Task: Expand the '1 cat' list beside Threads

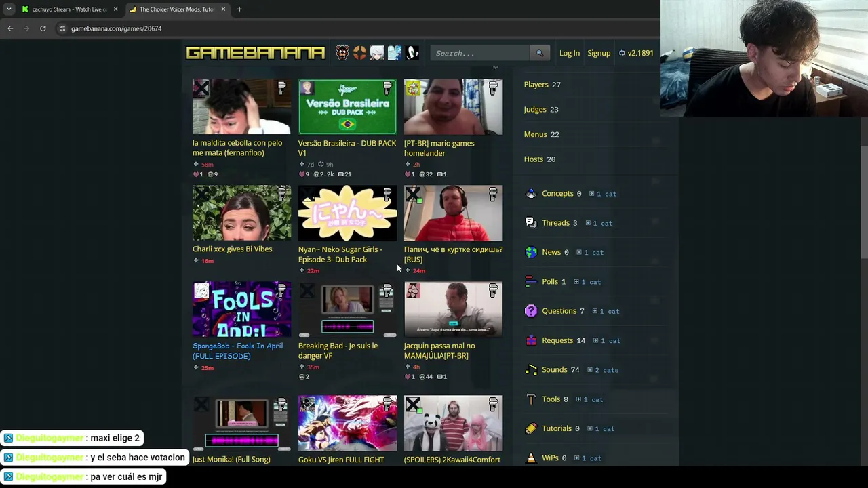Action: [x=598, y=223]
